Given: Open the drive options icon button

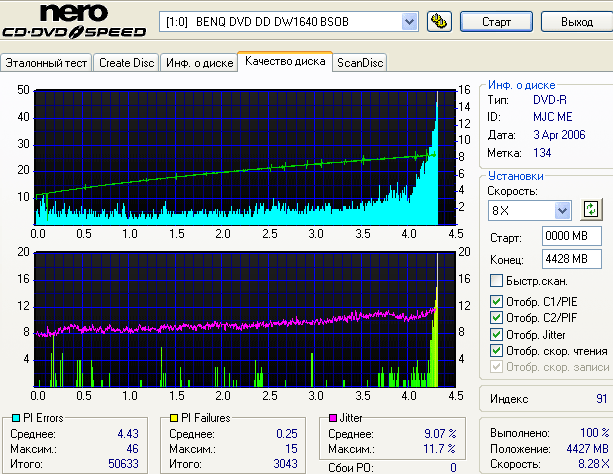Looking at the screenshot, I should 439,22.
